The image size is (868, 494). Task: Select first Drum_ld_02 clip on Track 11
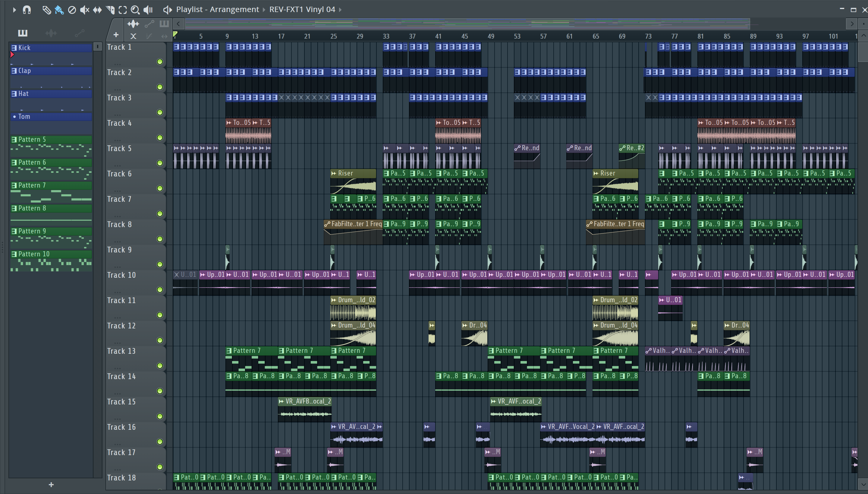(x=353, y=308)
